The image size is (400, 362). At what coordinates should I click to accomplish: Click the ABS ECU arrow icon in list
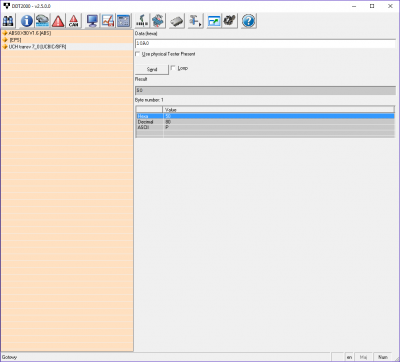point(5,33)
